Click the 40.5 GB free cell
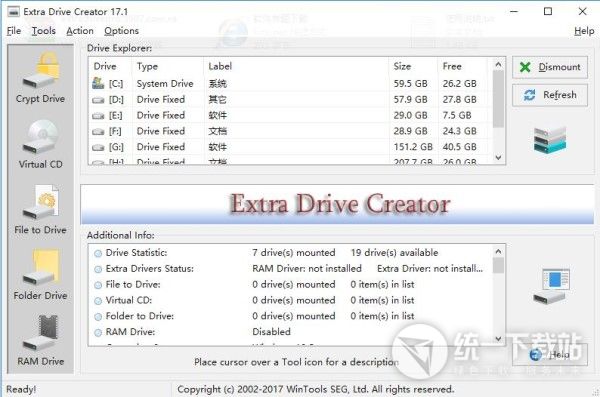 point(460,147)
